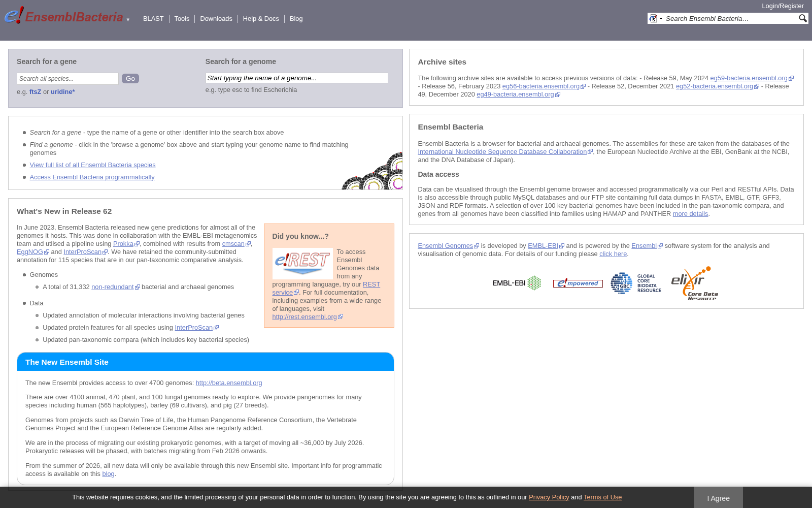The height and width of the screenshot is (508, 812).
Task: Focus the Search all species gene field
Action: (x=67, y=79)
